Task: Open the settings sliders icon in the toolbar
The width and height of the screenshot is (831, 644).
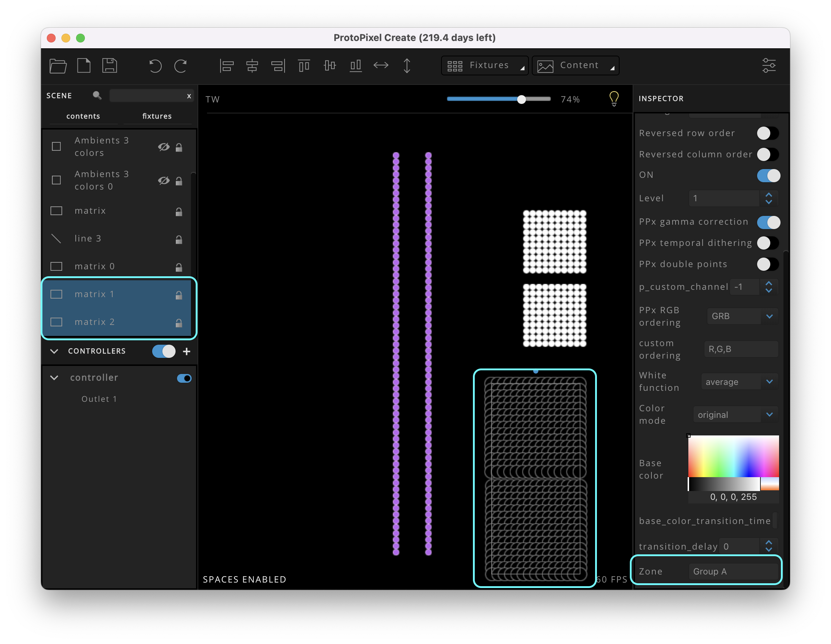Action: coord(768,65)
